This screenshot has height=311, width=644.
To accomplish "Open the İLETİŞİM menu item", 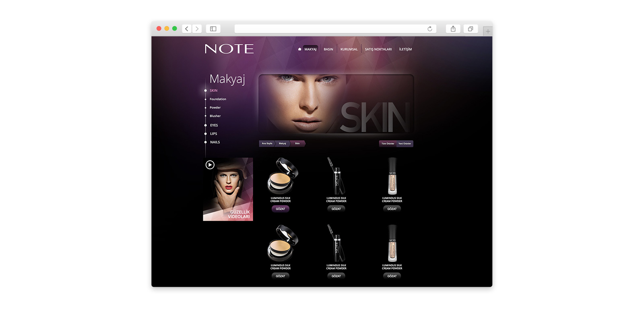I will (405, 49).
